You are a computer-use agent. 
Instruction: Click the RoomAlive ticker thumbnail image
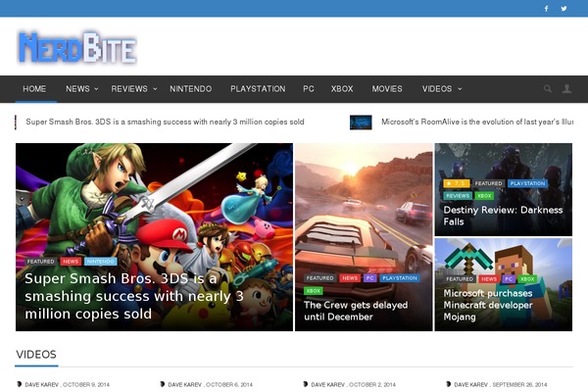point(361,122)
